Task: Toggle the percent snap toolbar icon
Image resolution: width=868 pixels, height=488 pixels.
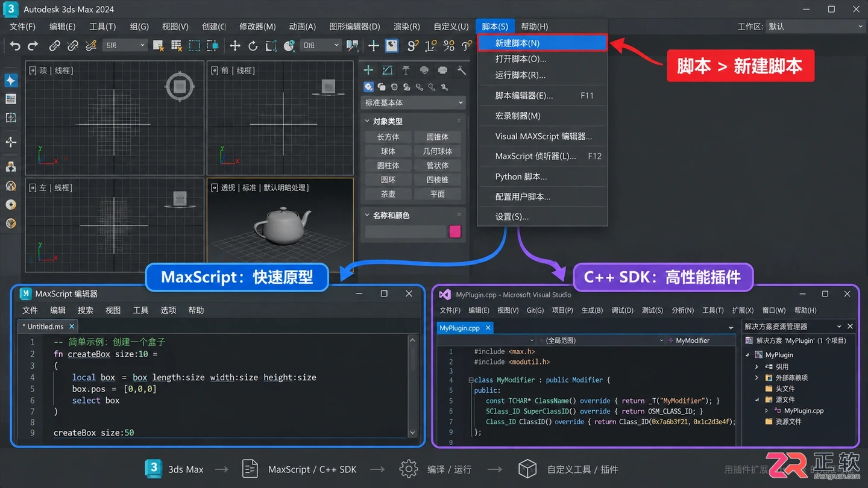Action: 449,46
